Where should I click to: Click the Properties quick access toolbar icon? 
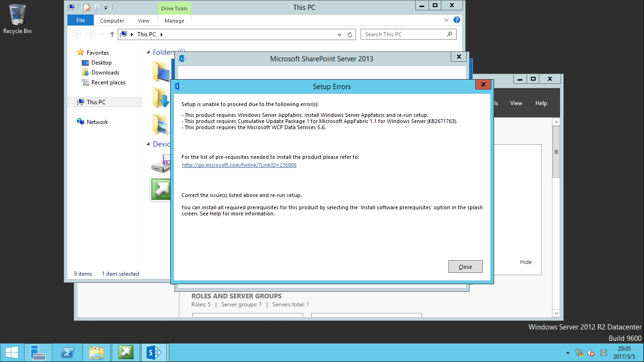click(86, 7)
